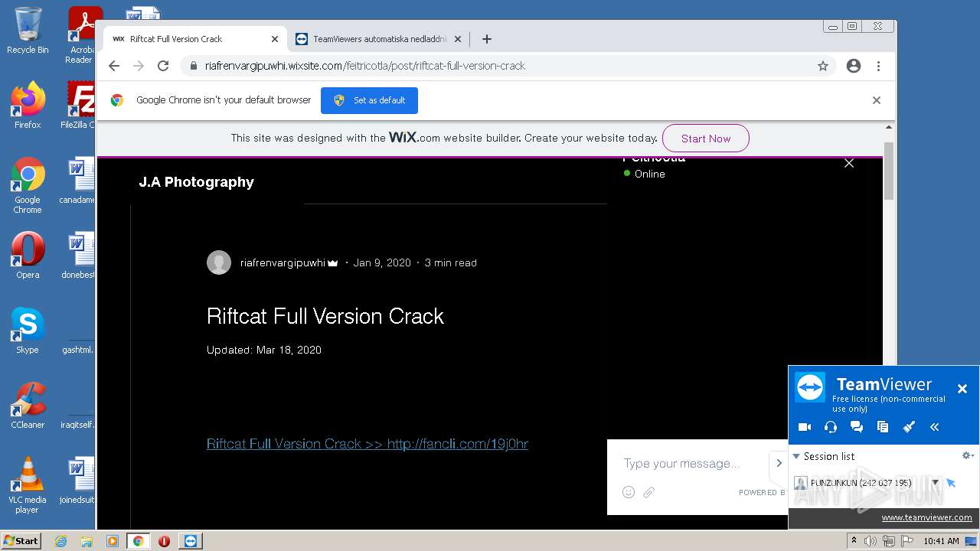Bookmark this page with the star
The height and width of the screenshot is (551, 980).
tap(823, 66)
